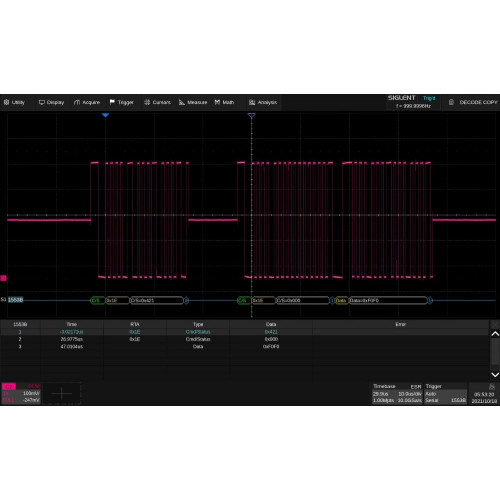This screenshot has height=500, width=500.
Task: Click the blue trigger position marker
Action: tap(105, 115)
